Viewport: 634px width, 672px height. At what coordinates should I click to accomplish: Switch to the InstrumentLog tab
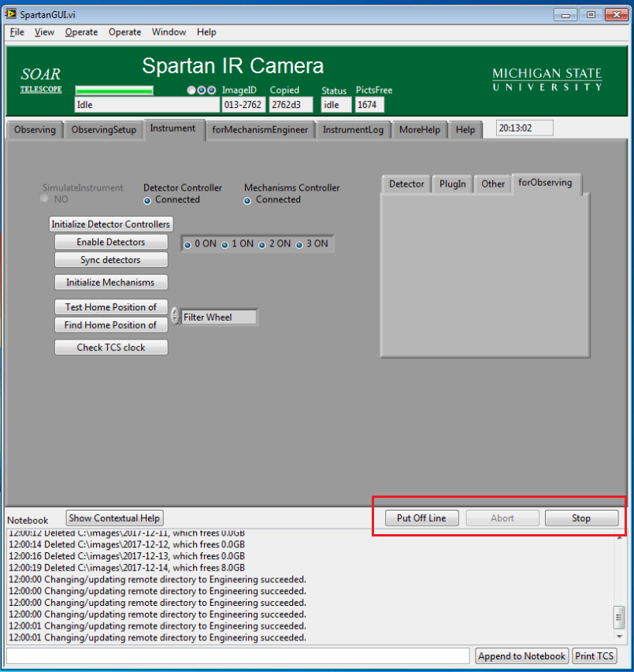coord(353,130)
